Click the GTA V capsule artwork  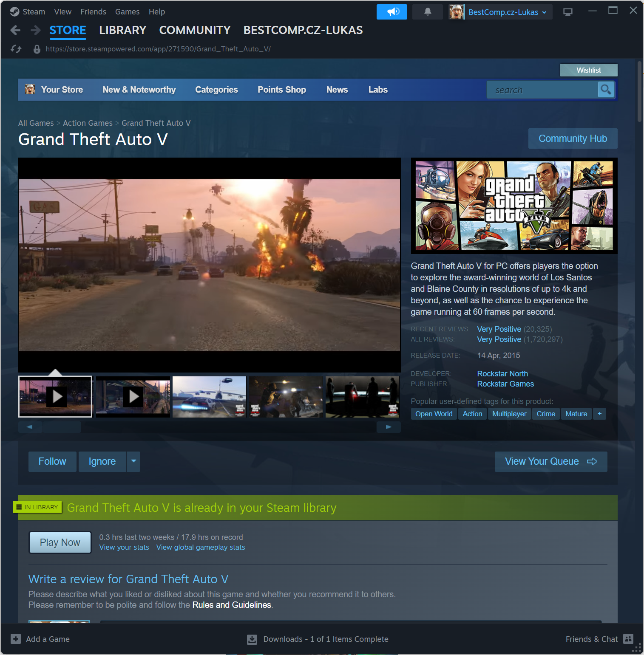point(514,206)
